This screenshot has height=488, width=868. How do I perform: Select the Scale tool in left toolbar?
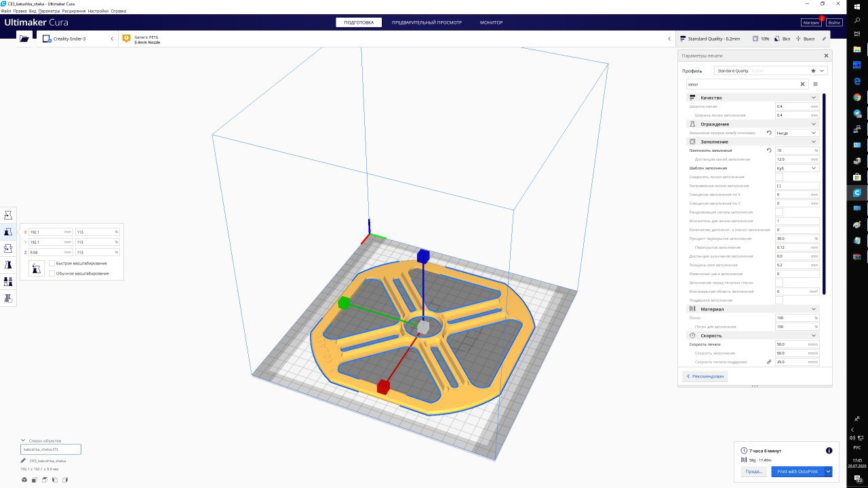click(8, 232)
